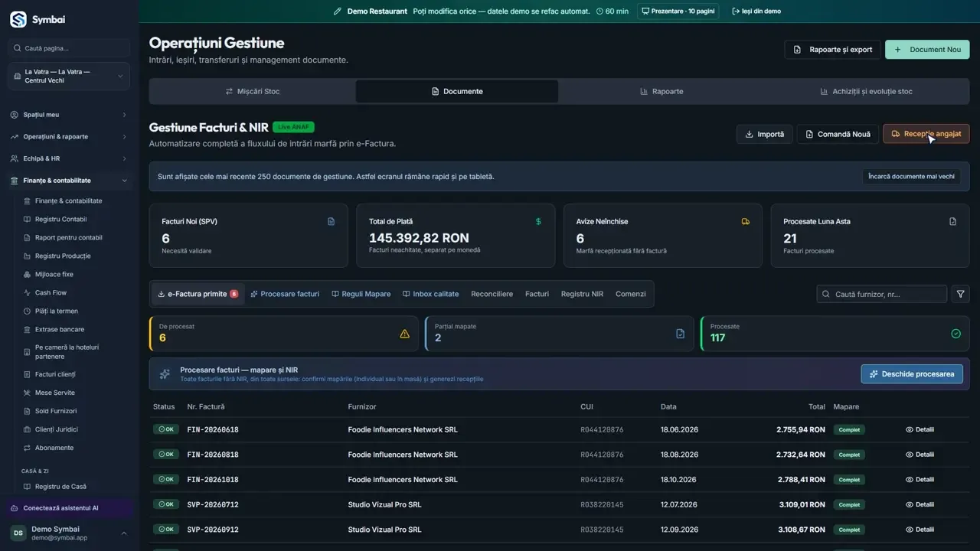
Task: View Detalii for invoice FIN-20260818
Action: 920,455
